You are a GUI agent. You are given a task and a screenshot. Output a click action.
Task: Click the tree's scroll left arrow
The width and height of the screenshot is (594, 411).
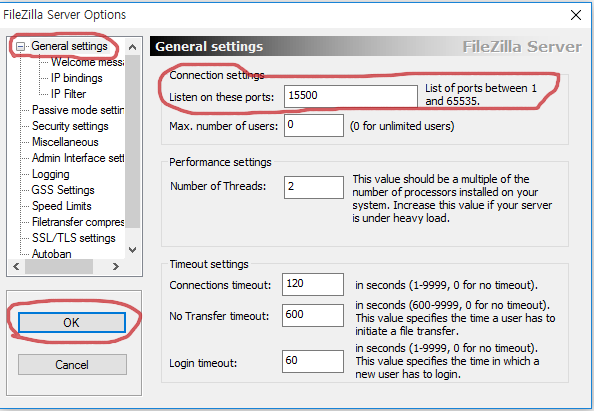coord(16,266)
